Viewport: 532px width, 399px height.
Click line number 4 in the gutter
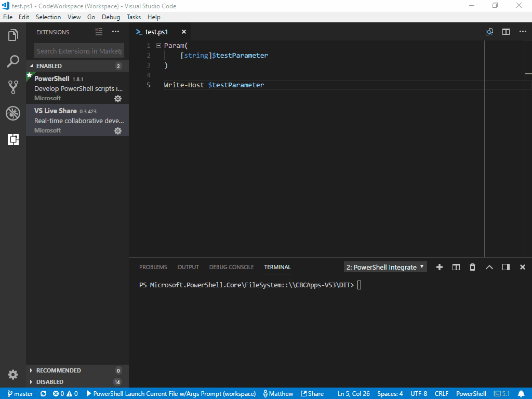coord(149,75)
